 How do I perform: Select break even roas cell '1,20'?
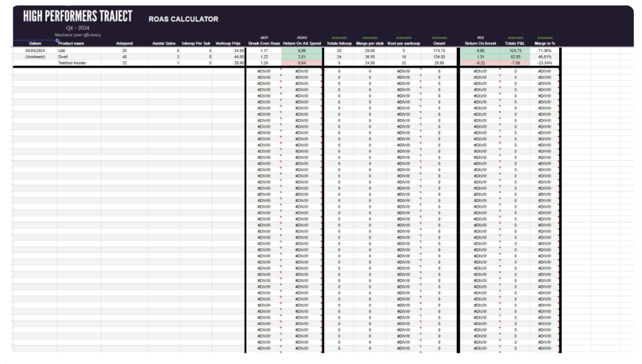point(264,63)
